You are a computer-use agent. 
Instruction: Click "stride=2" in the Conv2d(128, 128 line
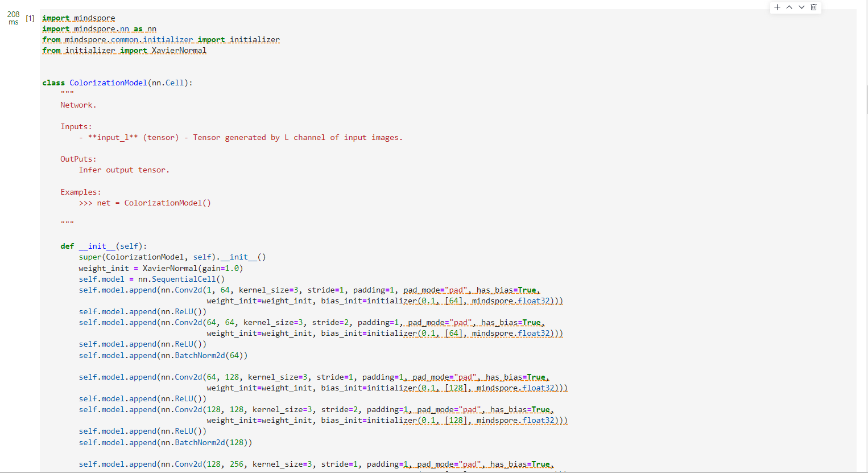339,410
